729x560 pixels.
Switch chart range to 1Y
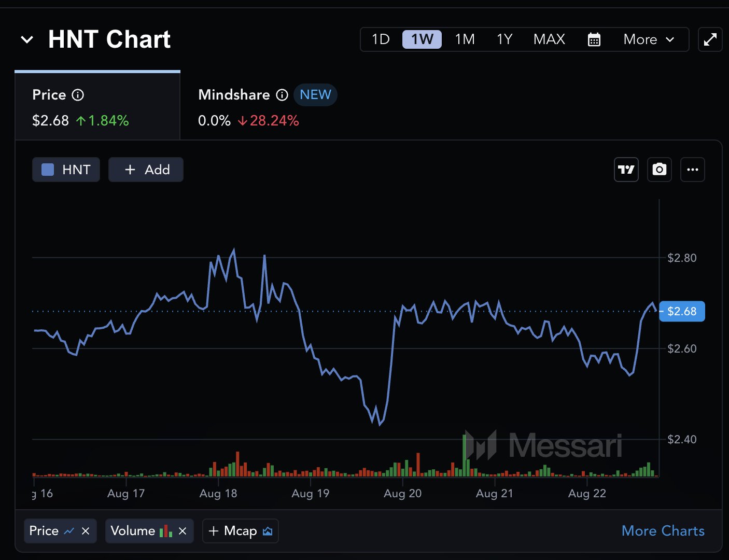pyautogui.click(x=504, y=39)
